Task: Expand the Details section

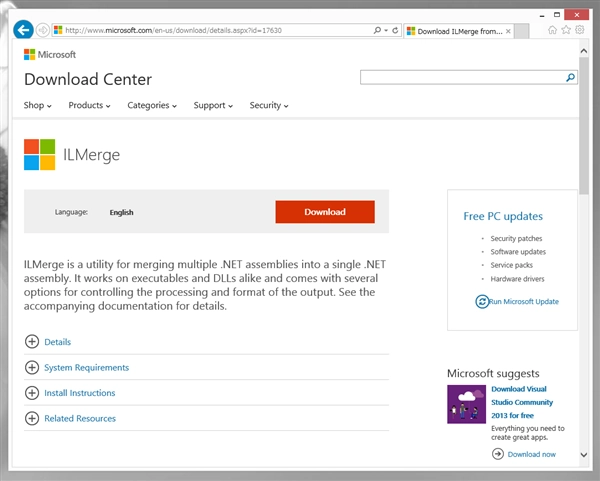Action: coord(57,342)
